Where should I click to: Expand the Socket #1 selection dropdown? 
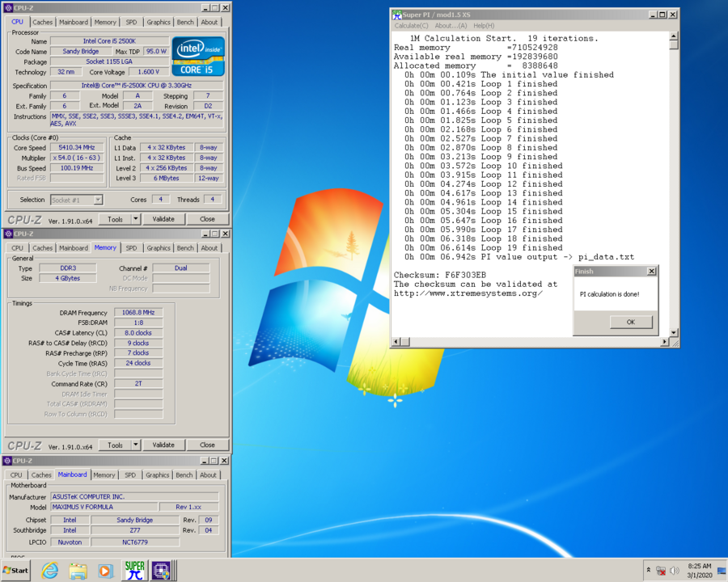pos(98,200)
